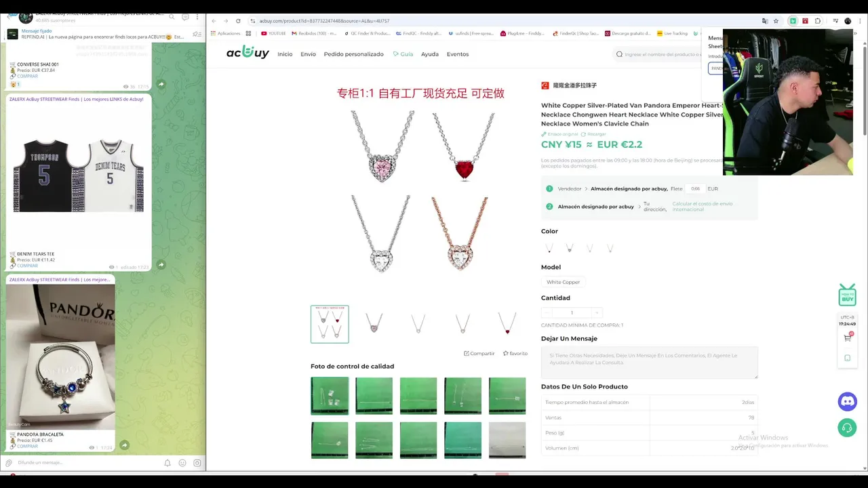Select the White Copper model option
The image size is (868, 488).
tap(564, 282)
